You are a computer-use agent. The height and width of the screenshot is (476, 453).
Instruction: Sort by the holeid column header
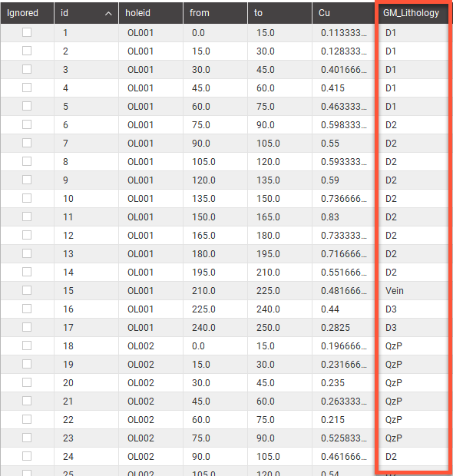pos(151,13)
